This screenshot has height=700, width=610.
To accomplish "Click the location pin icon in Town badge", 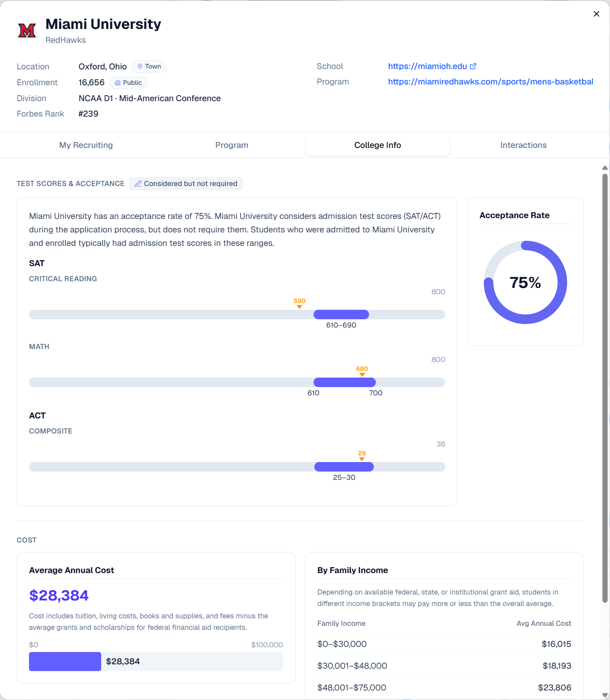I will coord(140,67).
